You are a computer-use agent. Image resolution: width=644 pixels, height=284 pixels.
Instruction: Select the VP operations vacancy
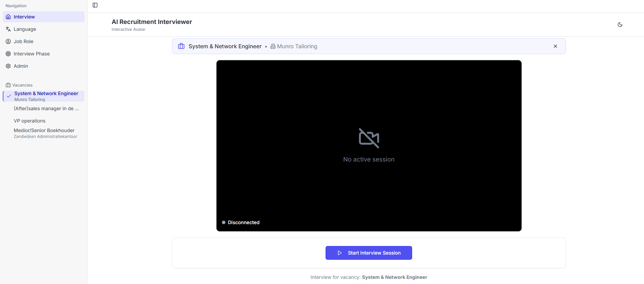tap(29, 121)
